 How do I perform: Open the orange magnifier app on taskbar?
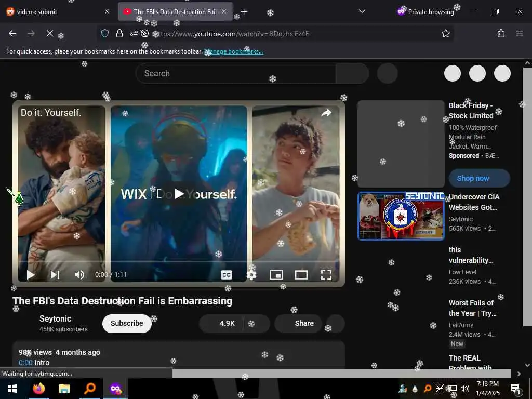coord(90,389)
